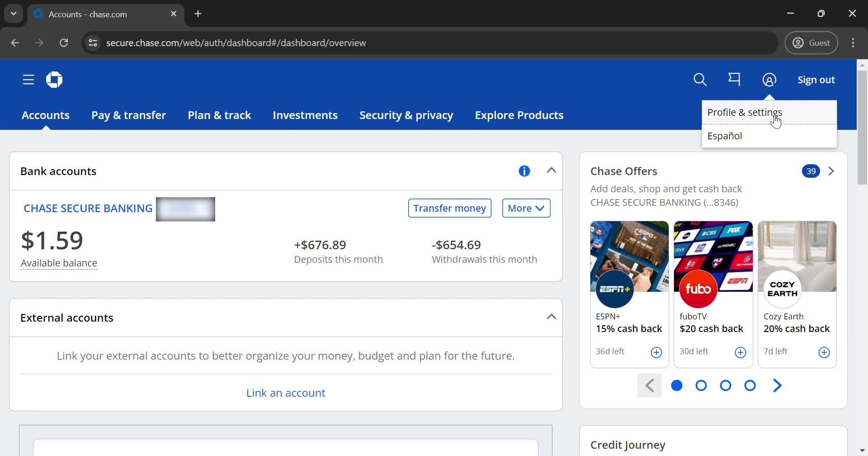The width and height of the screenshot is (868, 456).
Task: Collapse the Bank accounts section
Action: tap(551, 171)
